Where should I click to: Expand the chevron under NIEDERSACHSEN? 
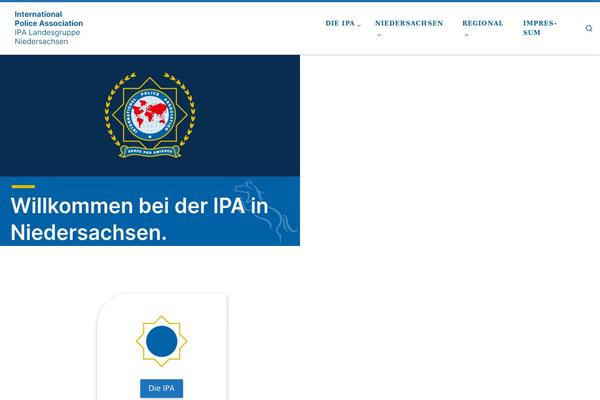click(x=379, y=35)
